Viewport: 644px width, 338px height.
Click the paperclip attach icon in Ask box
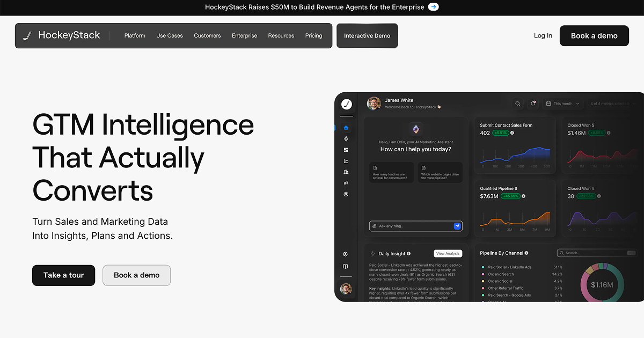(375, 226)
